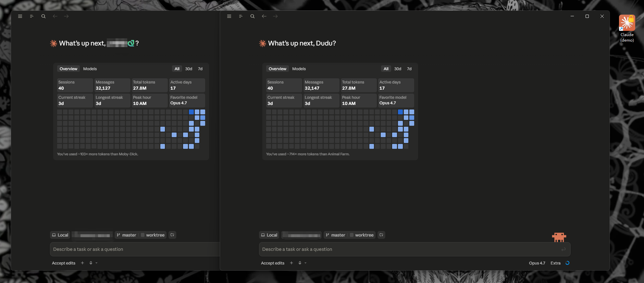The height and width of the screenshot is (283, 644).
Task: Go back with left window's back arrow
Action: tap(55, 16)
